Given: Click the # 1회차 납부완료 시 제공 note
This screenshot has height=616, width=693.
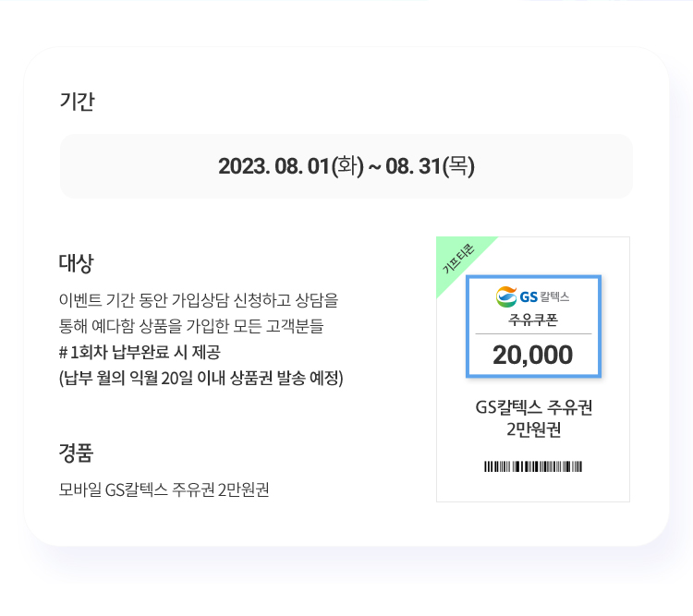Looking at the screenshot, I should [x=140, y=352].
